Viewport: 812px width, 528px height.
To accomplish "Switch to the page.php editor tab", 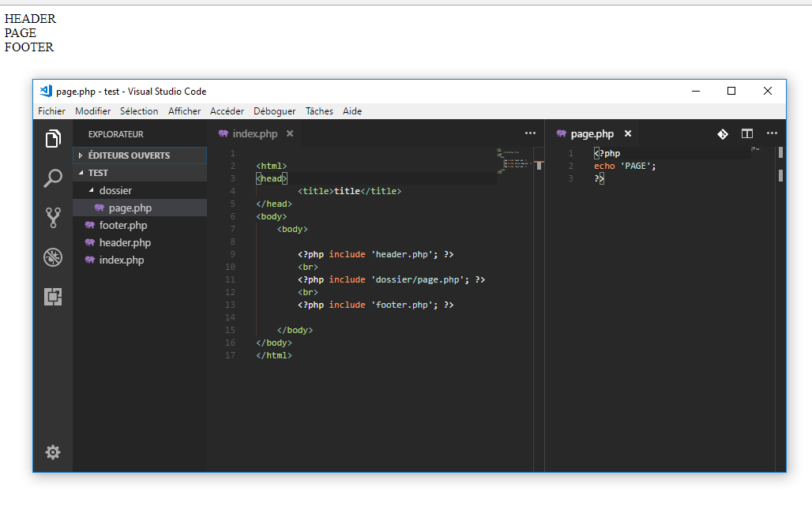I will [x=592, y=133].
